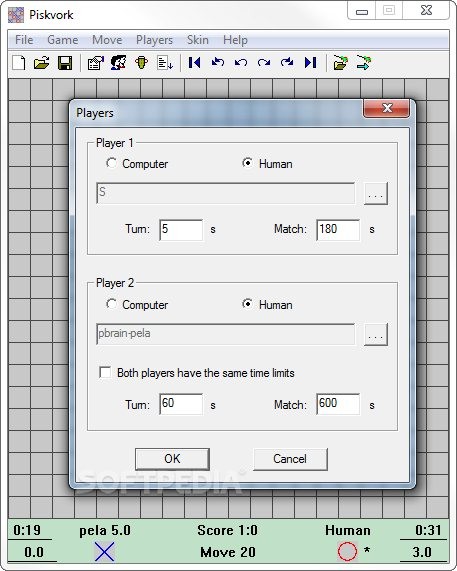Select Human for Player 1

(x=267, y=164)
